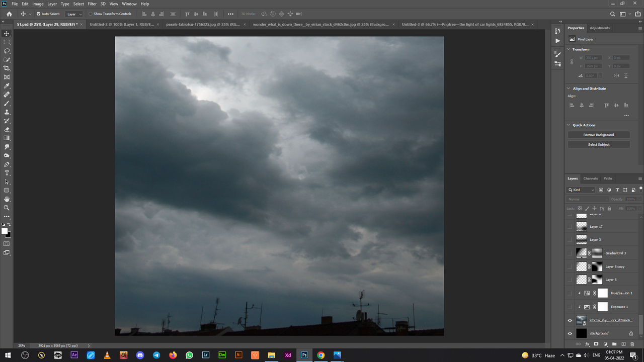This screenshot has height=362, width=644.
Task: Select the Lasso tool
Action: [x=7, y=51]
